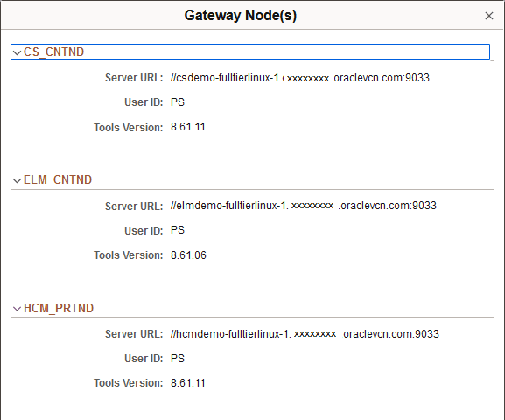
Task: Click the CS_CNTND group header label
Action: click(x=53, y=52)
